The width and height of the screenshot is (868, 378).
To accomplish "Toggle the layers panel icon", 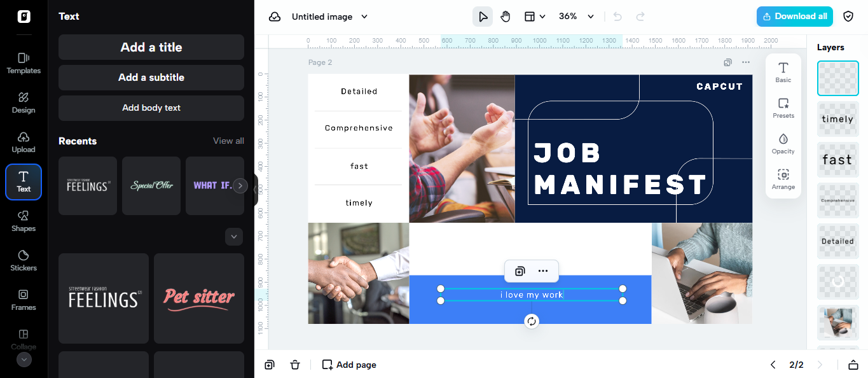I will click(x=853, y=365).
